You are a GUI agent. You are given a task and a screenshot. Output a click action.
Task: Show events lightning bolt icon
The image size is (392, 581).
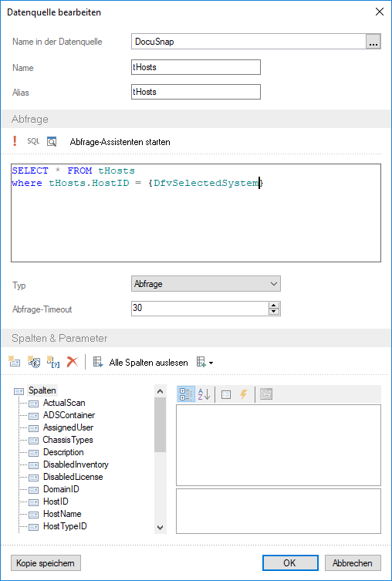coord(243,394)
